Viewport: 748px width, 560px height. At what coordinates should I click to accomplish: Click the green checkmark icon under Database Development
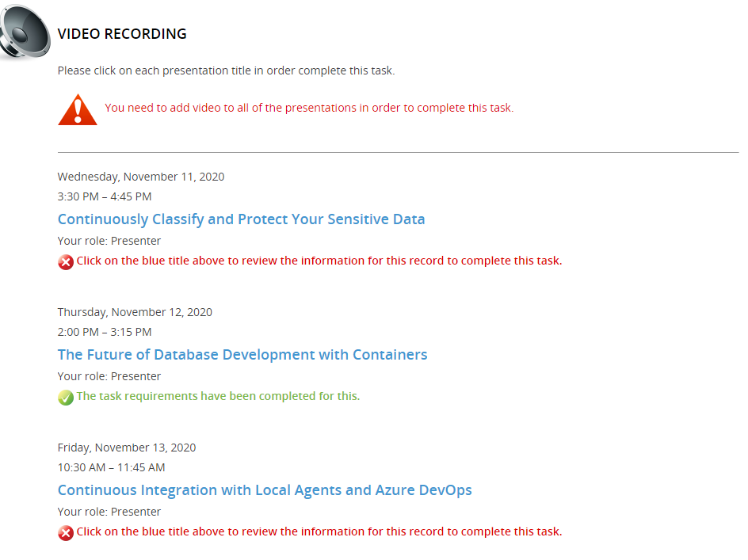(x=66, y=398)
